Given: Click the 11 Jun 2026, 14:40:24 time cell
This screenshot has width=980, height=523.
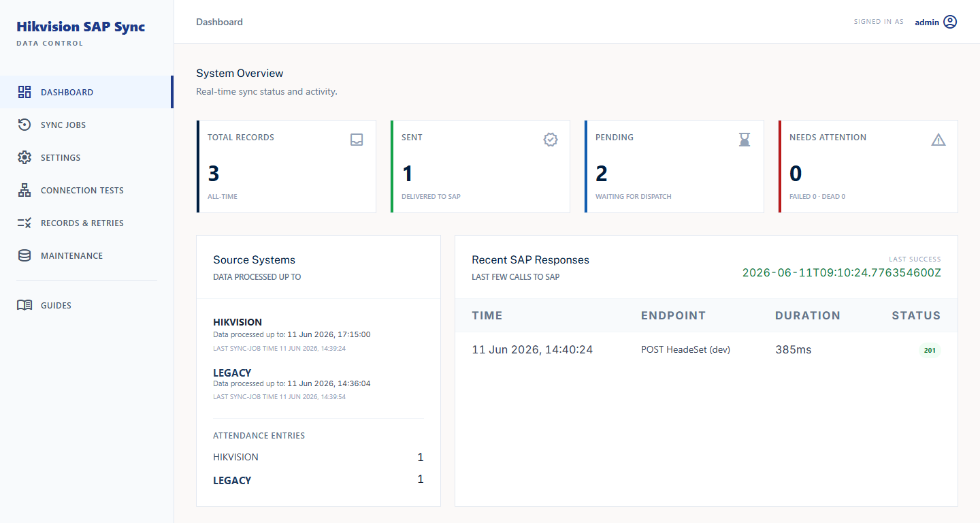Looking at the screenshot, I should [532, 350].
